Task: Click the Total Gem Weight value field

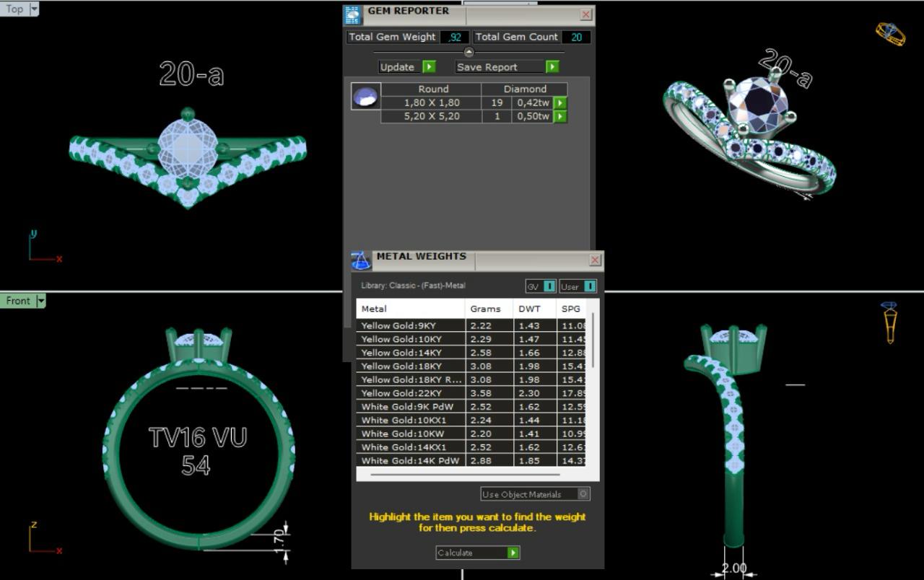Action: tap(455, 37)
